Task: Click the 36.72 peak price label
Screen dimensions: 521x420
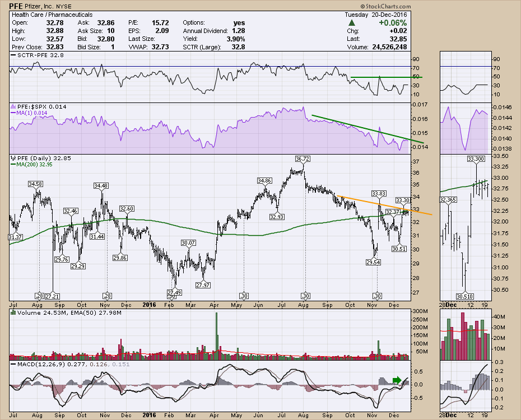Action: click(303, 159)
